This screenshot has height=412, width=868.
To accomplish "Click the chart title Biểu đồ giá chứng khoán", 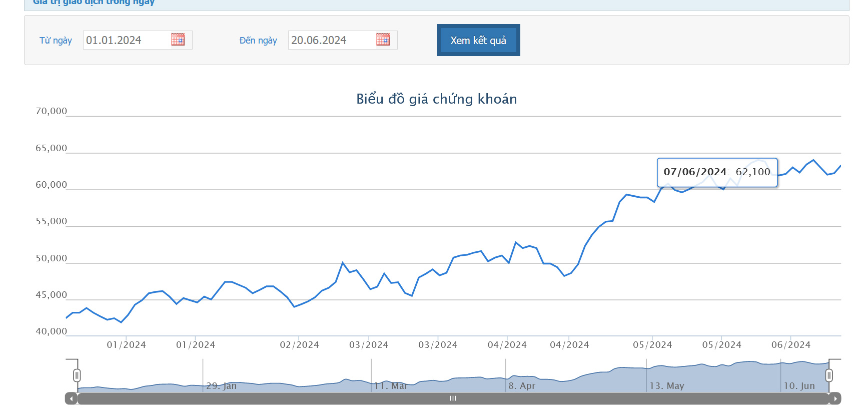I will (x=437, y=99).
